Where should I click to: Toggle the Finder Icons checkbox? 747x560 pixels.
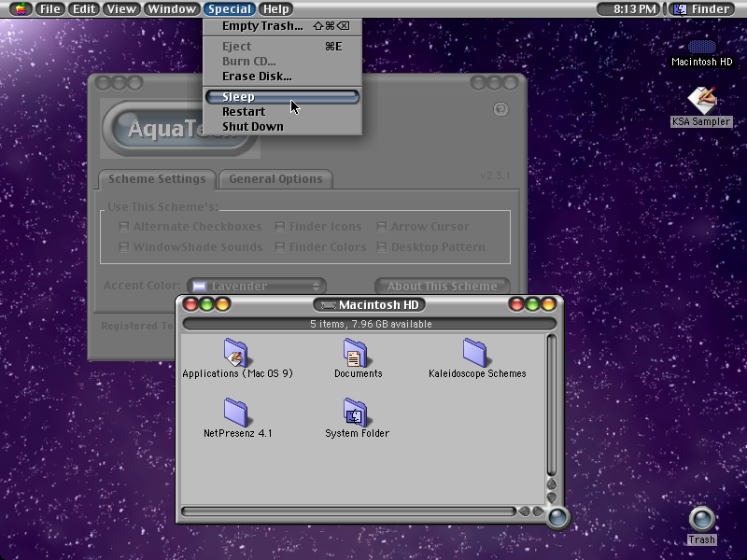[x=280, y=227]
